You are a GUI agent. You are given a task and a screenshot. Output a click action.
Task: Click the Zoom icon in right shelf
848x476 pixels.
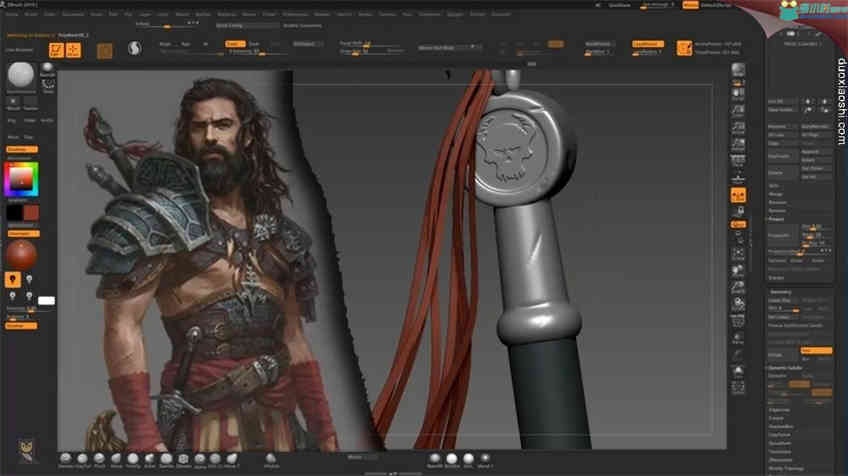(738, 111)
